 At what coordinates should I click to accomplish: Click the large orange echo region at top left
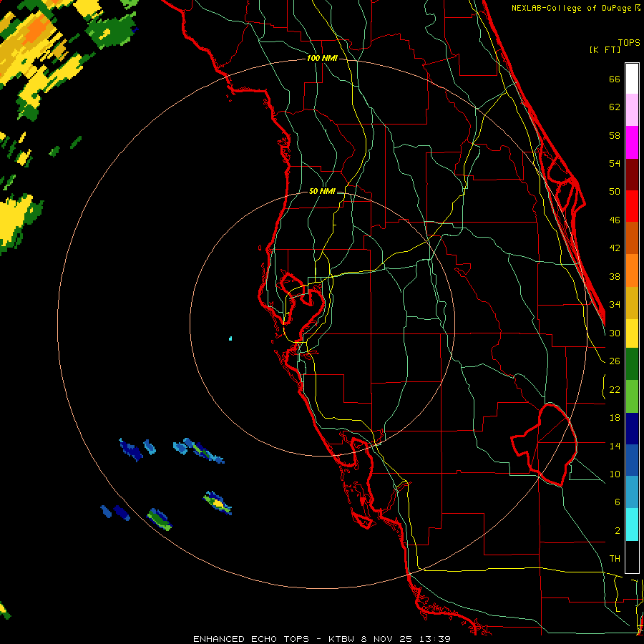click(36, 31)
